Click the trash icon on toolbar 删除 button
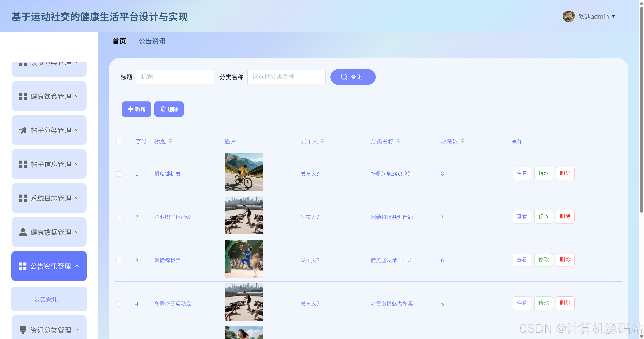 tap(163, 109)
